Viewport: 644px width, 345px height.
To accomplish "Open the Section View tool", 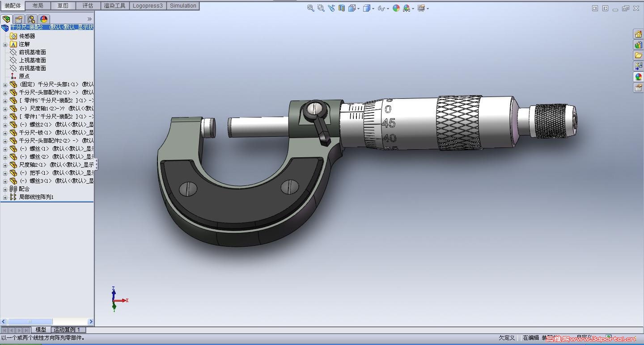I will pyautogui.click(x=342, y=8).
